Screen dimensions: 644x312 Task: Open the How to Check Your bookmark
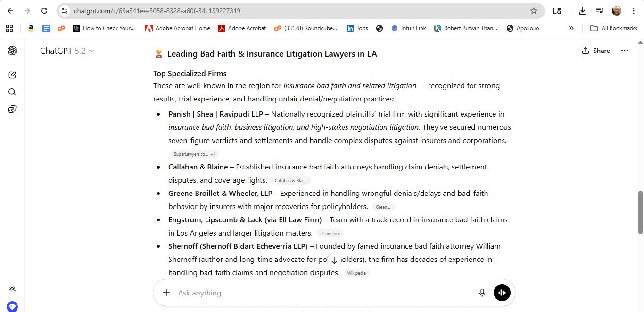(104, 28)
